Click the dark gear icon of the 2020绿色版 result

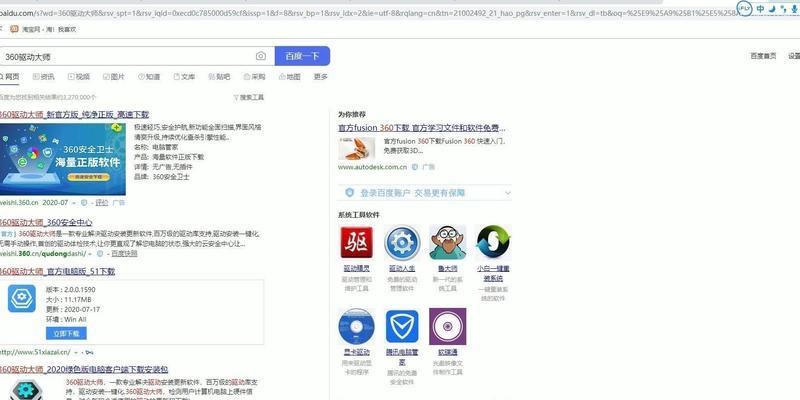coord(26,390)
